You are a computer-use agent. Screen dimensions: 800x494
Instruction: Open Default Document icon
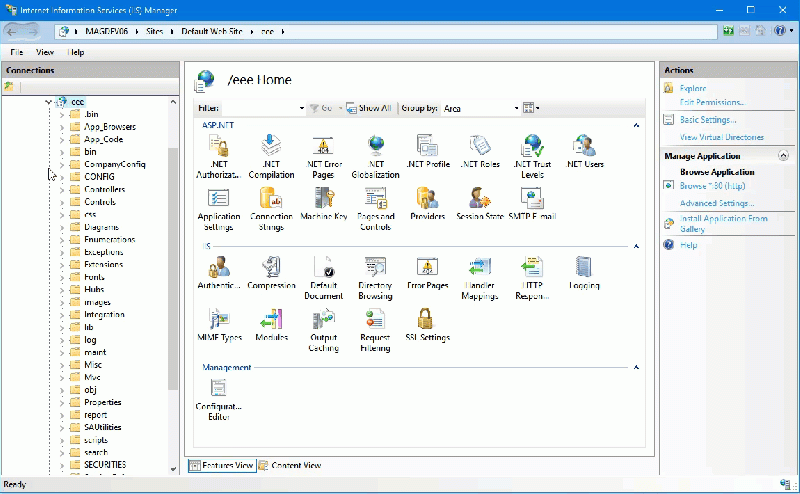tap(323, 278)
